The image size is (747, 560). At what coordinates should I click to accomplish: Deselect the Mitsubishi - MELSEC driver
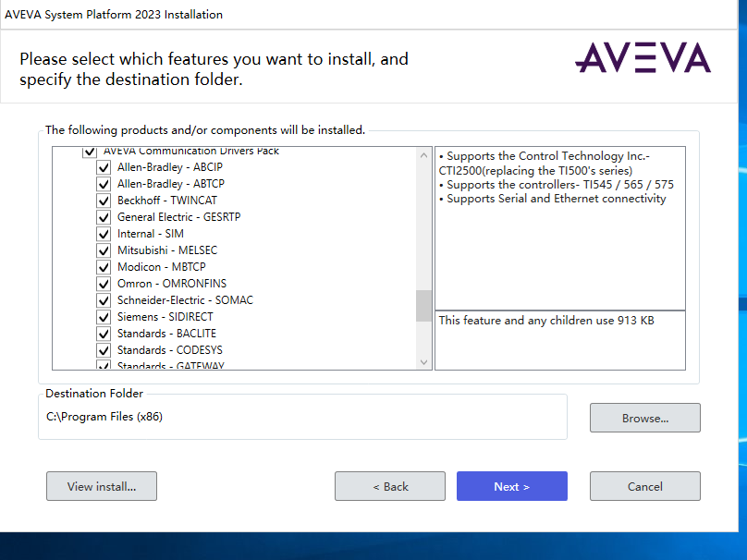(x=104, y=250)
